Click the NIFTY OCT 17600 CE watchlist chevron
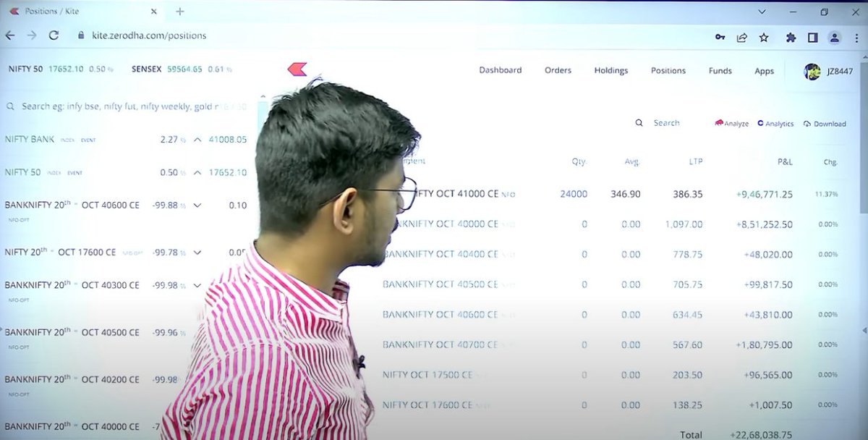 [x=197, y=253]
